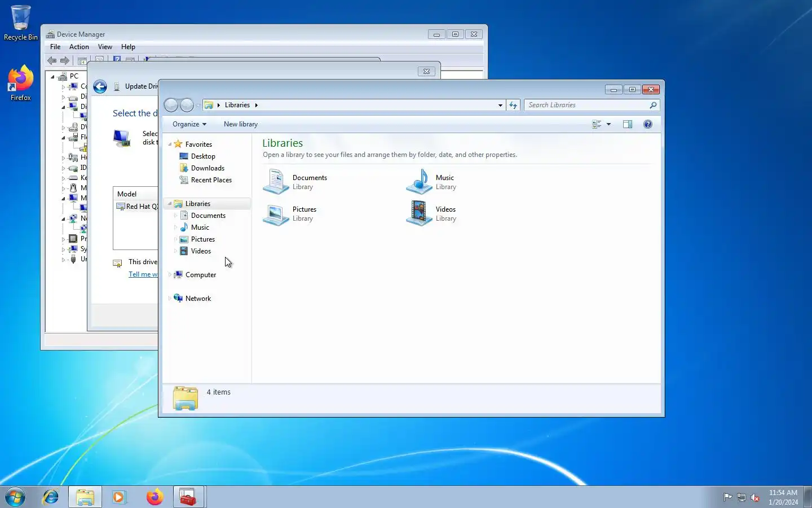Click Show desktop button at taskbar end

[807, 497]
